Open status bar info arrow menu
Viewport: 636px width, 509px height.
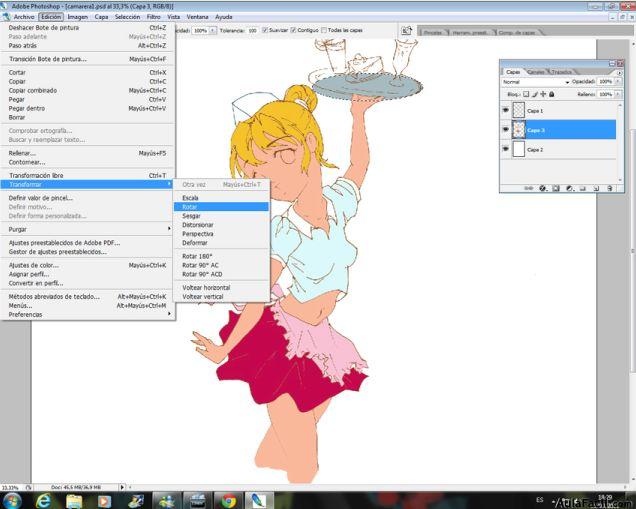point(122,487)
